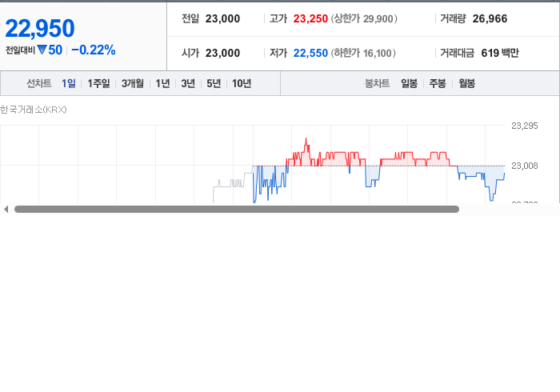Viewport: 560px width, 392px height.
Task: Switch line chart to 1주일
Action: pos(98,83)
